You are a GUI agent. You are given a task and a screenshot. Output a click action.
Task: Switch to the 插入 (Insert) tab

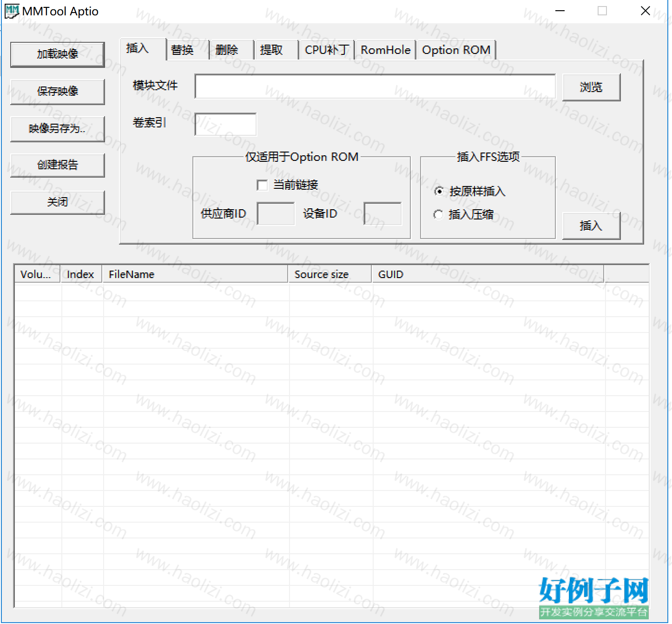(143, 49)
